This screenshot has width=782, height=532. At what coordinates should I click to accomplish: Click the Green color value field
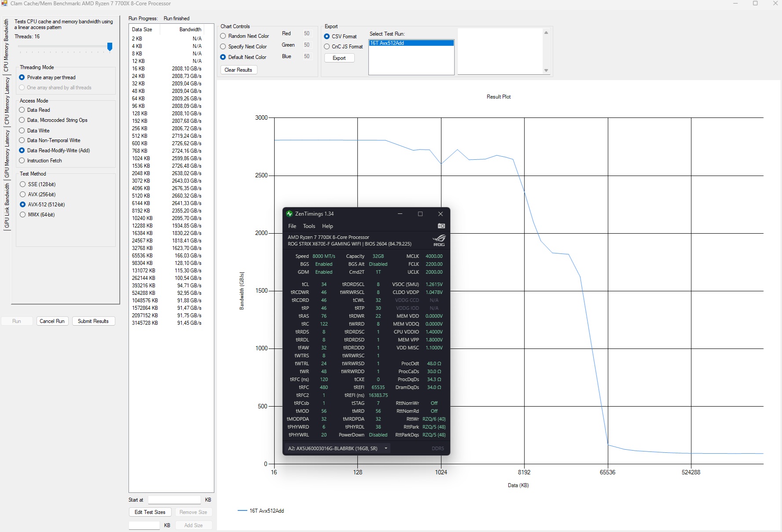click(307, 45)
